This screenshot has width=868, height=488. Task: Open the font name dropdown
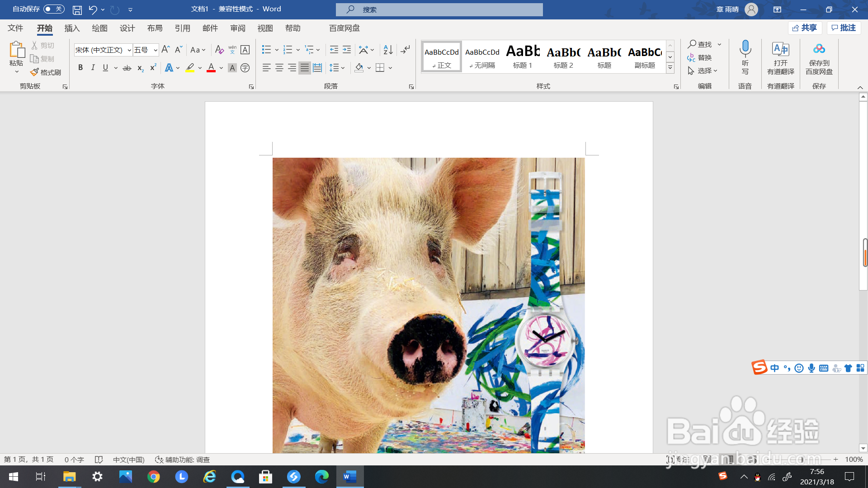click(129, 50)
